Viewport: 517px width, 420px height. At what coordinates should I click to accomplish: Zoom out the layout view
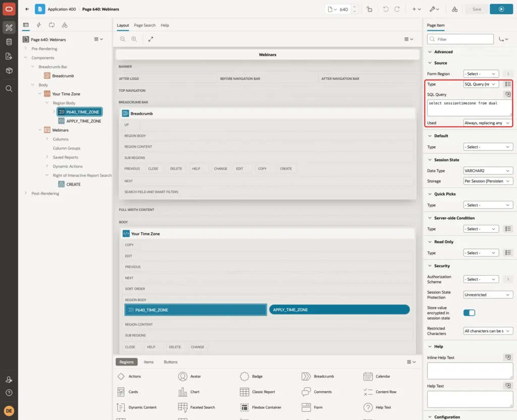(123, 39)
